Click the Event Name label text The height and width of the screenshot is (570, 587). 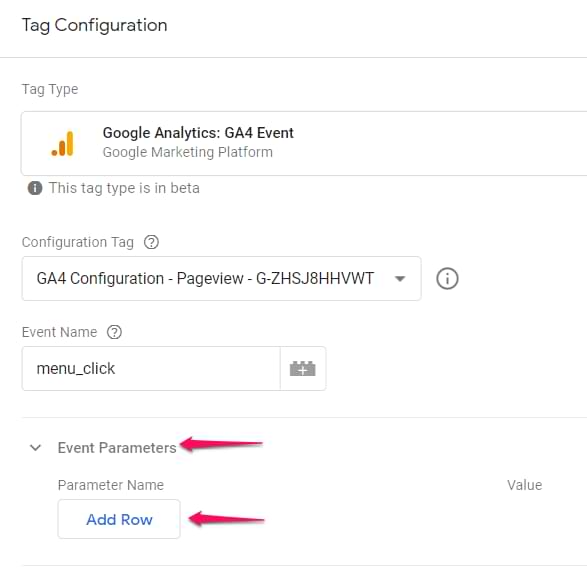pyautogui.click(x=60, y=332)
